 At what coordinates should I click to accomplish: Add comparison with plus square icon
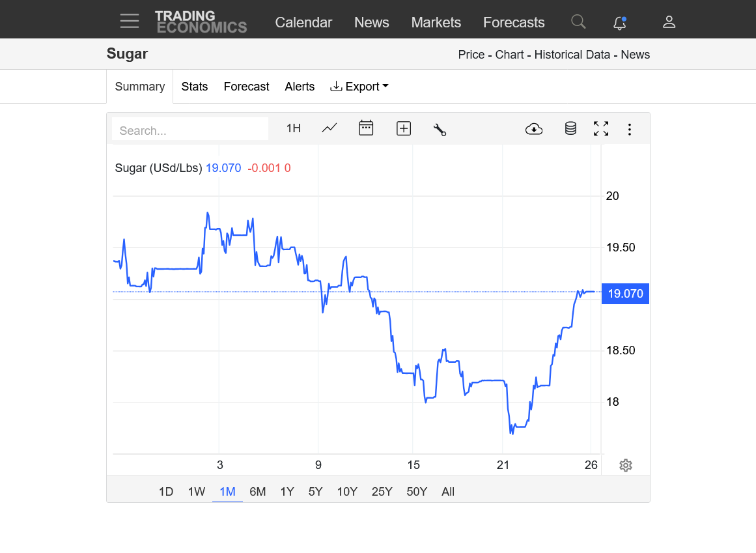click(404, 129)
